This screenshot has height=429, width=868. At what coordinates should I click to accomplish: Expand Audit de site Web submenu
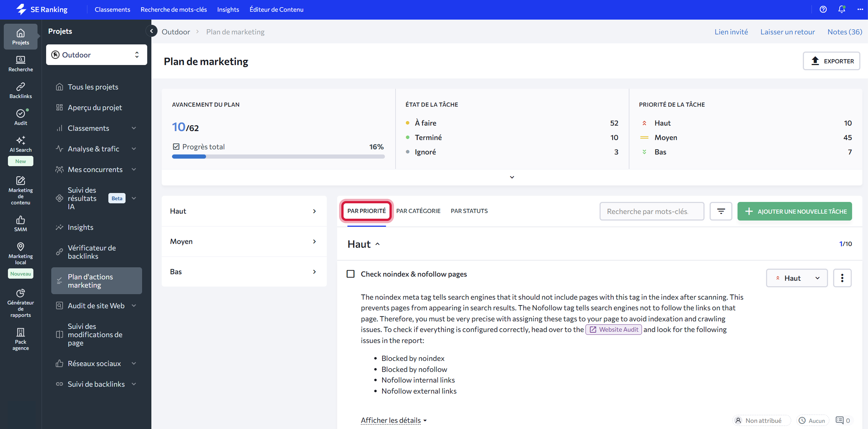(x=134, y=306)
